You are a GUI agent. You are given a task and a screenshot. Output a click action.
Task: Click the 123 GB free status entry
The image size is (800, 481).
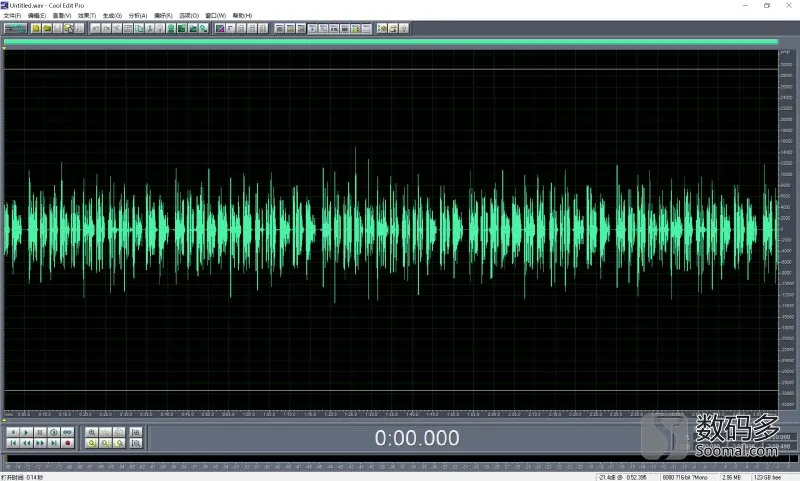point(767,477)
